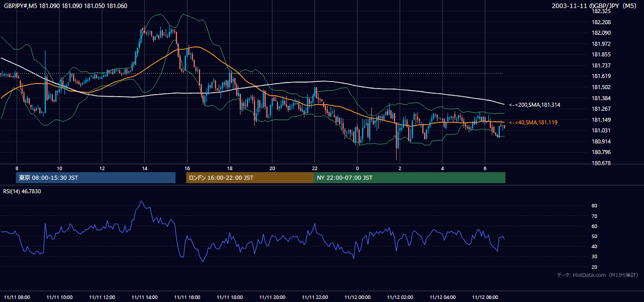Click price axis value 181.972

tap(601, 44)
